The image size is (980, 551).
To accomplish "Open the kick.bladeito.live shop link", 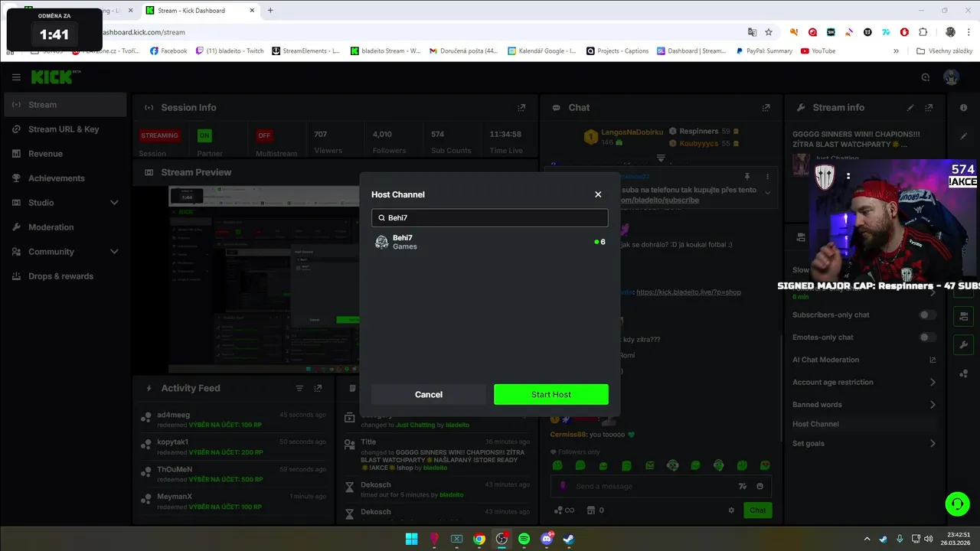I will tap(688, 292).
